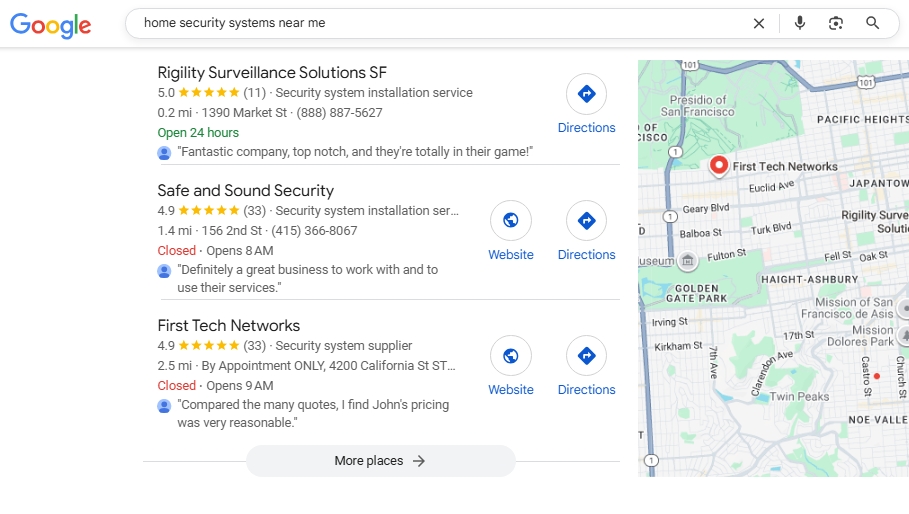Image resolution: width=909 pixels, height=514 pixels.
Task: Open First Tech Networks listing title
Action: tap(228, 325)
